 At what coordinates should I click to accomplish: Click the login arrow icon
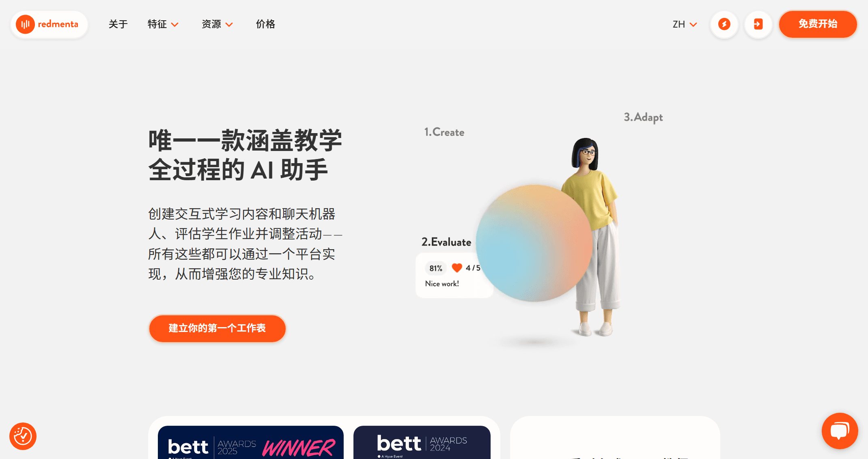pyautogui.click(x=758, y=24)
